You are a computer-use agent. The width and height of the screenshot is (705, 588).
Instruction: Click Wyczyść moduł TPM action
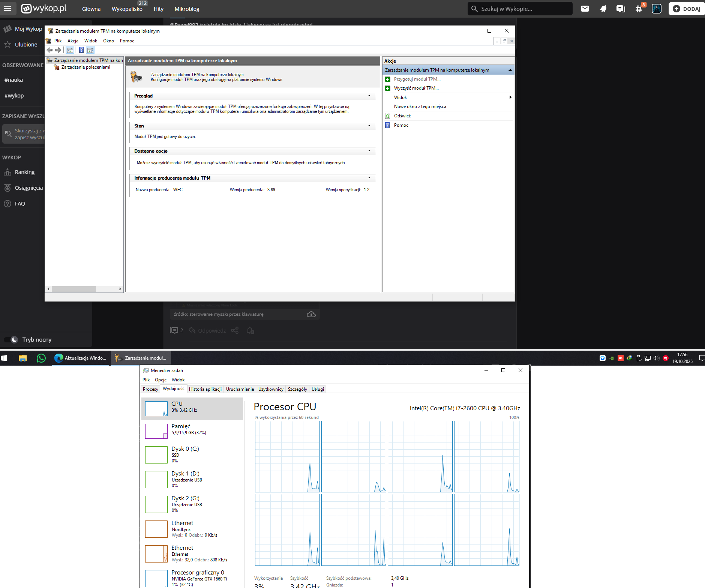(x=416, y=88)
